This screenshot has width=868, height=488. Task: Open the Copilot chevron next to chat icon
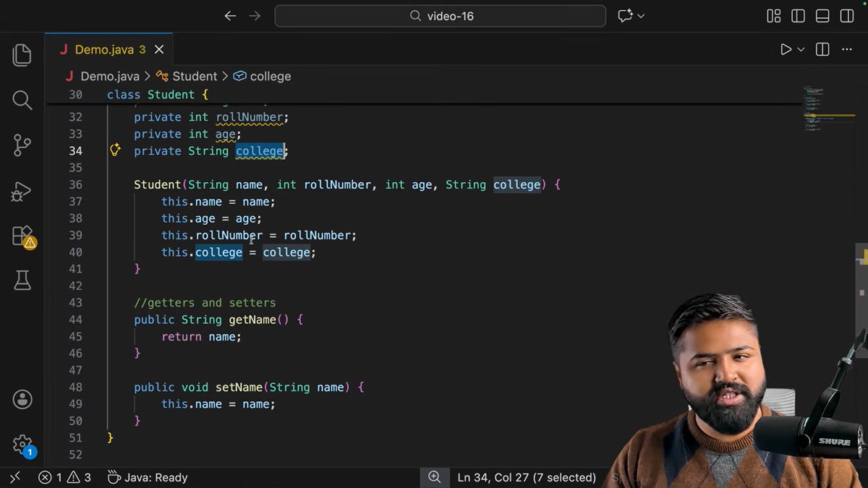tap(639, 15)
